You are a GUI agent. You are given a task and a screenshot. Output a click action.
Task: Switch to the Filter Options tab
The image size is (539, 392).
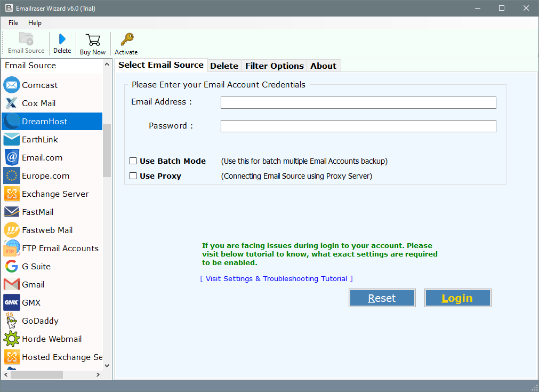pyautogui.click(x=275, y=66)
